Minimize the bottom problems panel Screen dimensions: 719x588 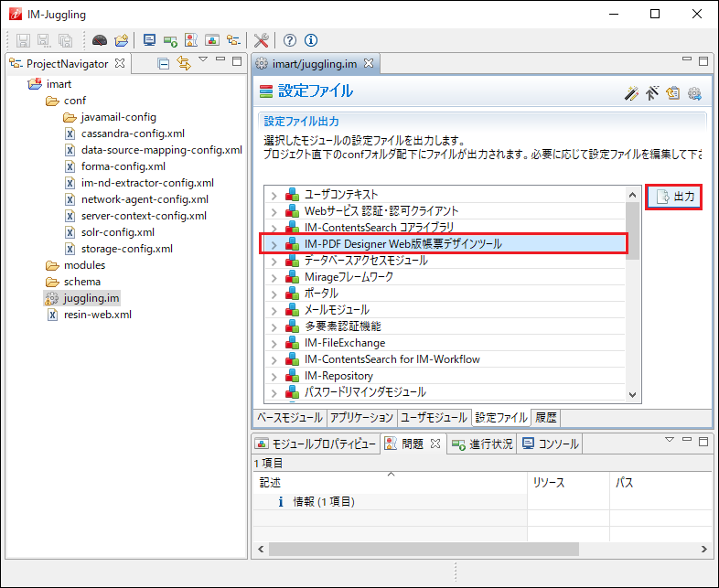click(x=686, y=439)
